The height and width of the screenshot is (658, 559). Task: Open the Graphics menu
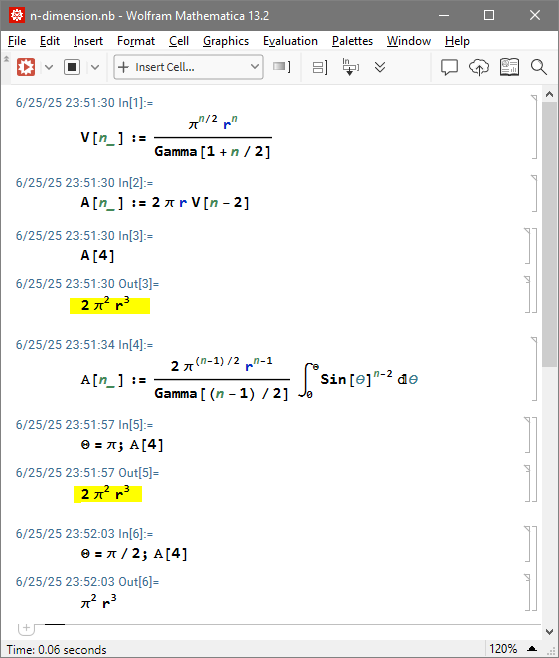click(x=226, y=41)
